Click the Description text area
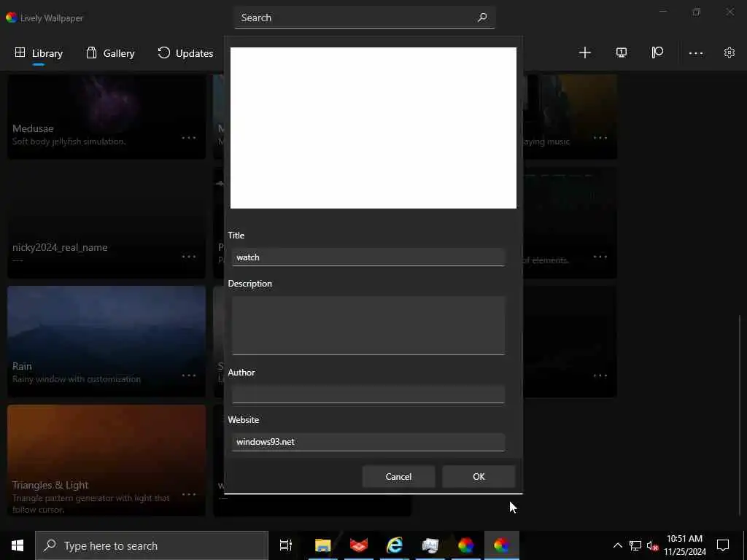 click(368, 326)
